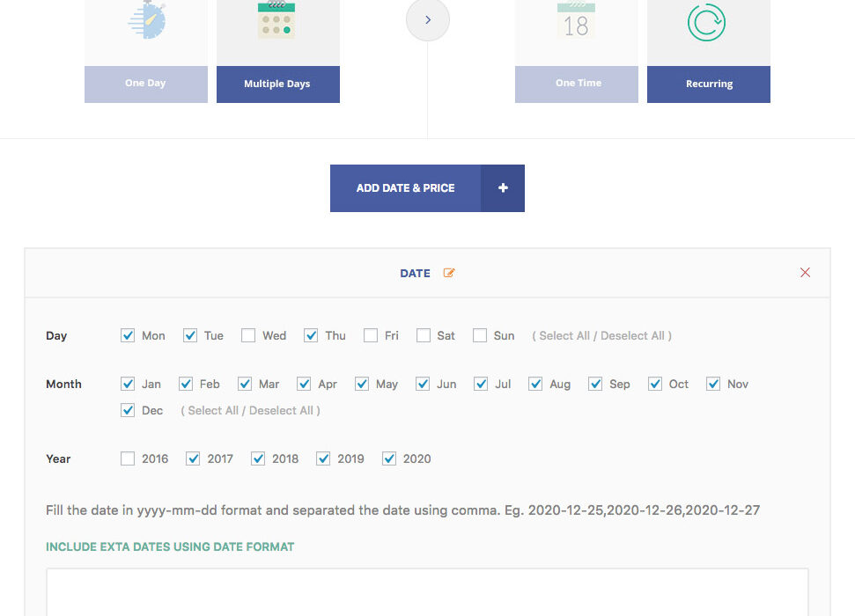Click the round chevron arrow button
Image resolution: width=855 pixels, height=616 pixels.
(x=428, y=19)
